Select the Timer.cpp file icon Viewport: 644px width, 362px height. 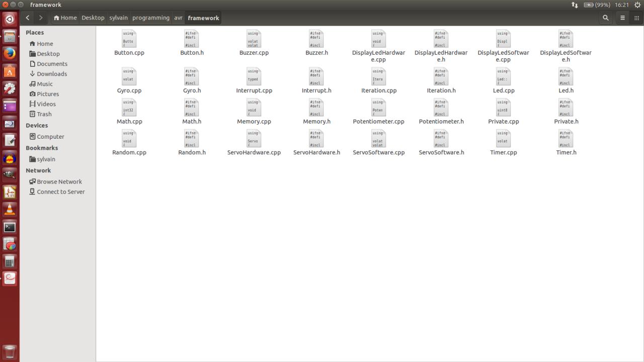click(504, 139)
